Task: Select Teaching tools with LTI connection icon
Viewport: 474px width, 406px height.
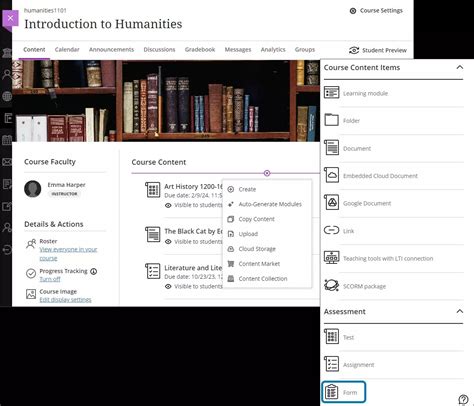Action: tap(331, 258)
